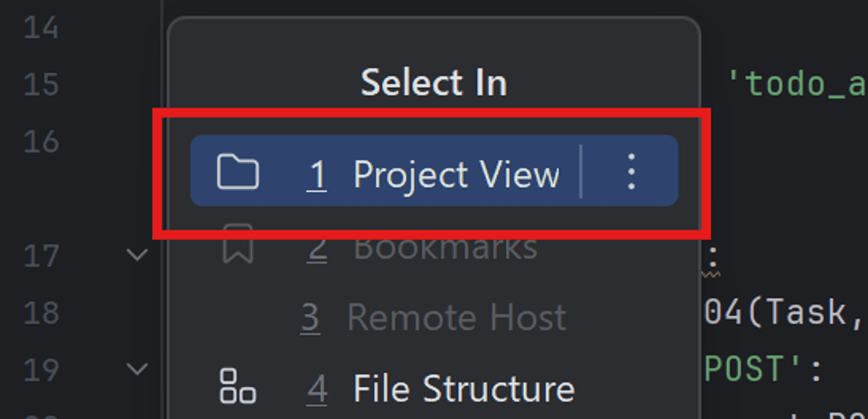Screen dimensions: 868x419
Task: Click line number 18 in the gutter
Action: point(41,313)
